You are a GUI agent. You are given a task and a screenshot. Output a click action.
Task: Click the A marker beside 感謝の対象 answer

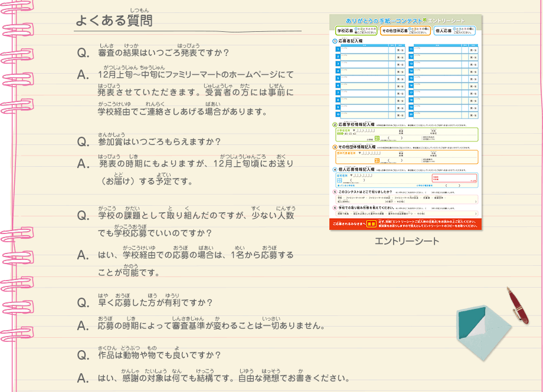coord(83,377)
